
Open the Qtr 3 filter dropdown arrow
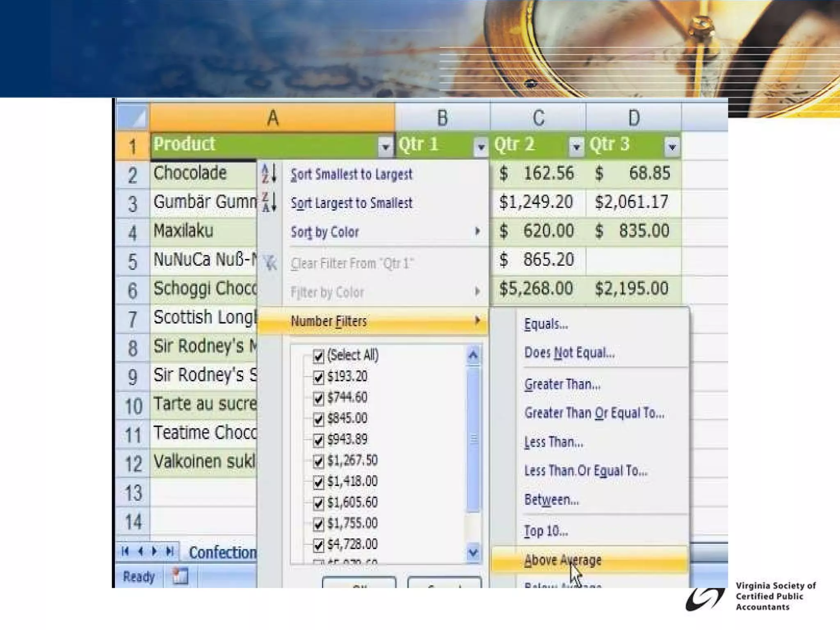tap(672, 146)
